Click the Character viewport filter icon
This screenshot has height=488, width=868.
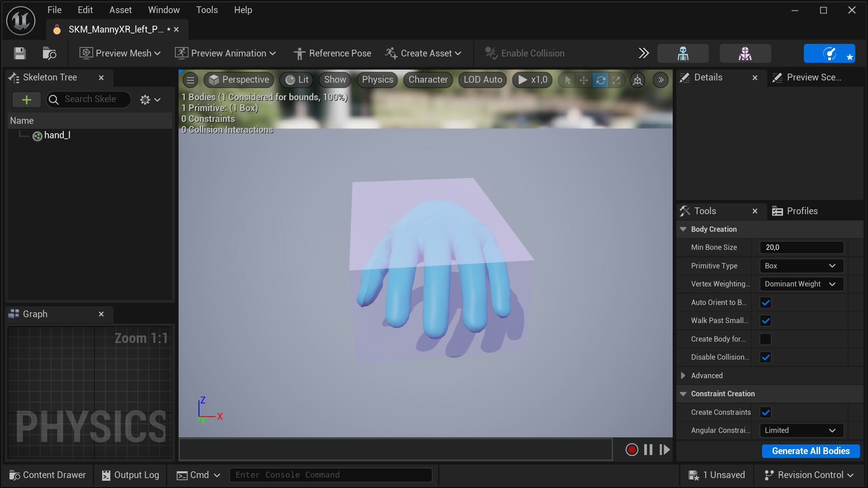428,79
